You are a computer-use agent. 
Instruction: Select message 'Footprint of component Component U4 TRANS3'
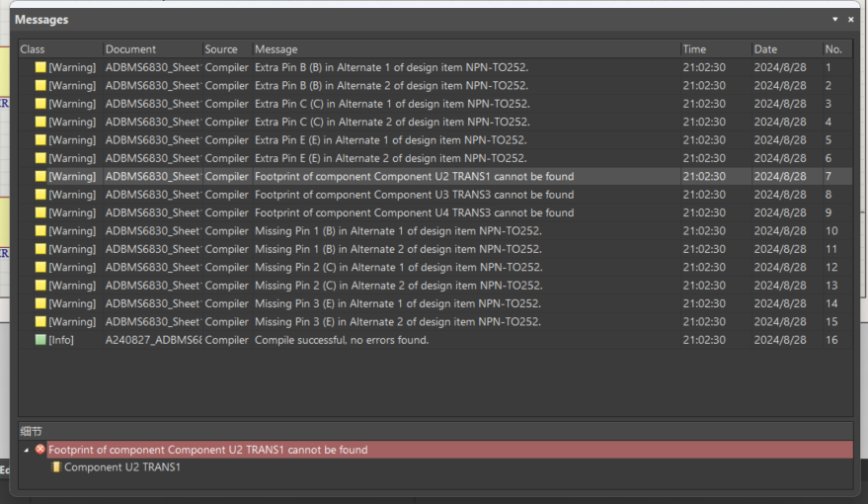435,212
